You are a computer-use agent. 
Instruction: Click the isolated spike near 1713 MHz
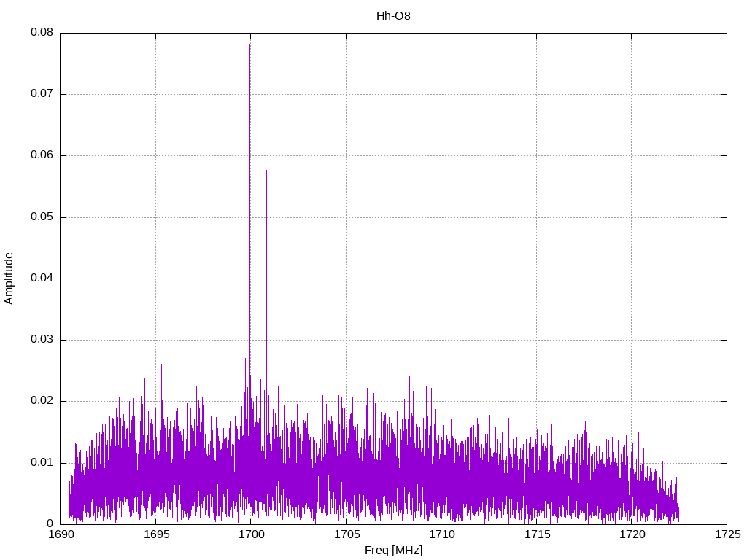click(503, 369)
